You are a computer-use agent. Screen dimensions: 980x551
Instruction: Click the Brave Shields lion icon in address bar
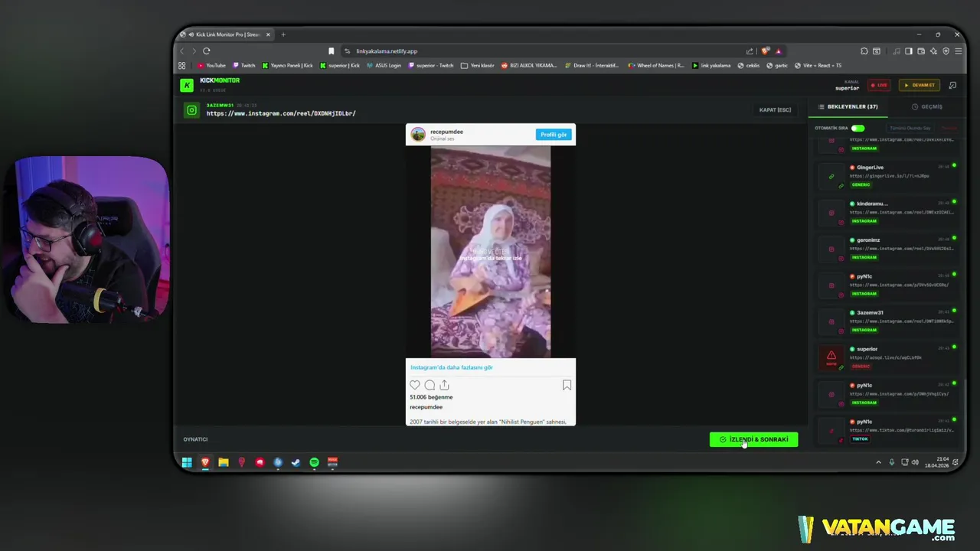tap(765, 51)
